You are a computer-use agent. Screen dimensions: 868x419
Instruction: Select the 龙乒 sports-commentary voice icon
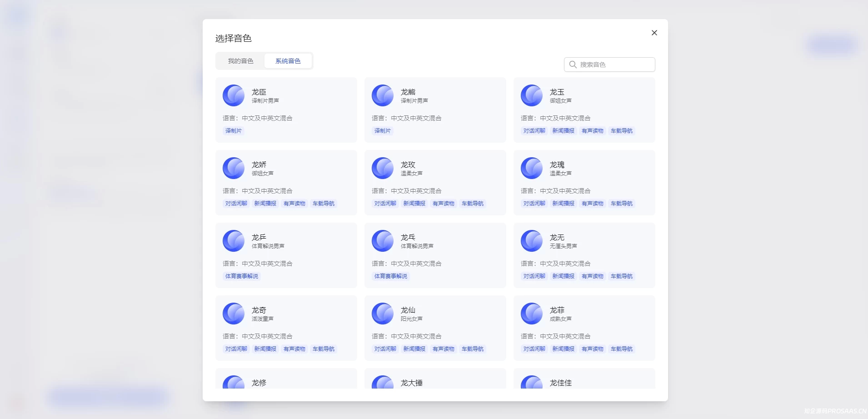click(234, 241)
